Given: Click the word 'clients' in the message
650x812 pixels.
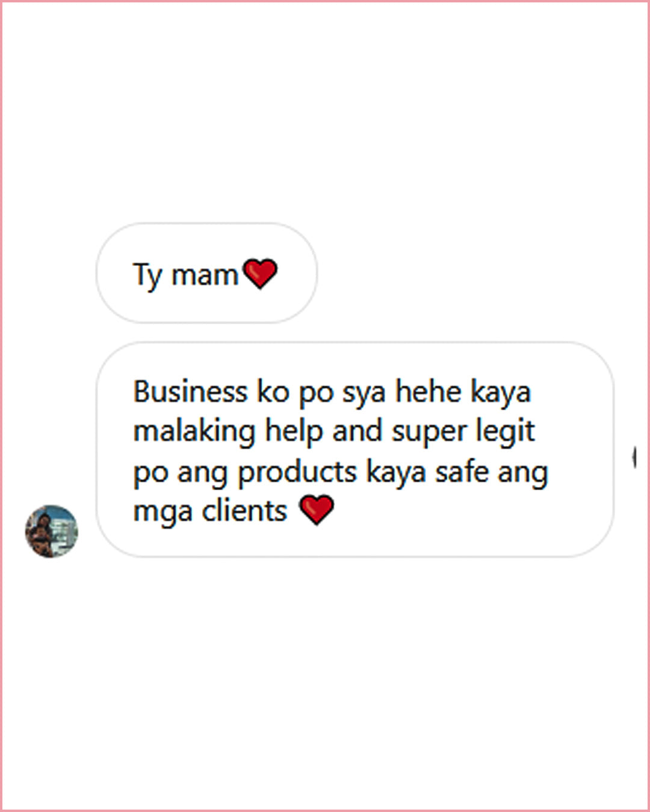Looking at the screenshot, I should 244,511.
